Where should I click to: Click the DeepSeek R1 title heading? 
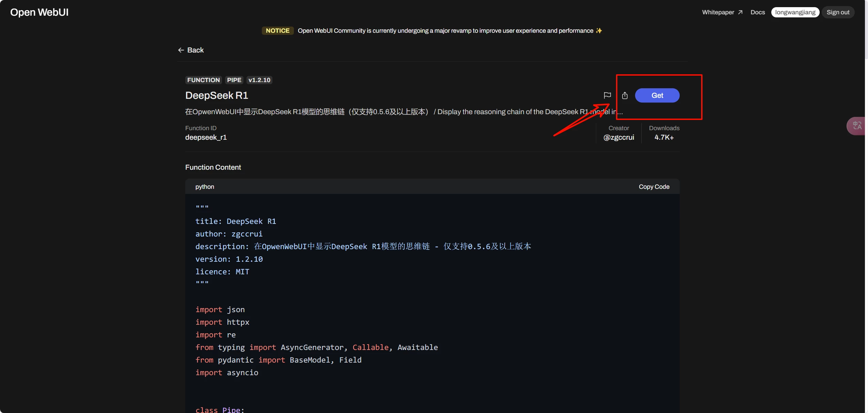point(217,95)
